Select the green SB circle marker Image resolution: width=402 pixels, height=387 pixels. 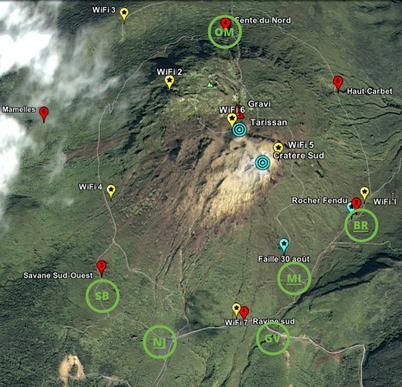tap(102, 296)
